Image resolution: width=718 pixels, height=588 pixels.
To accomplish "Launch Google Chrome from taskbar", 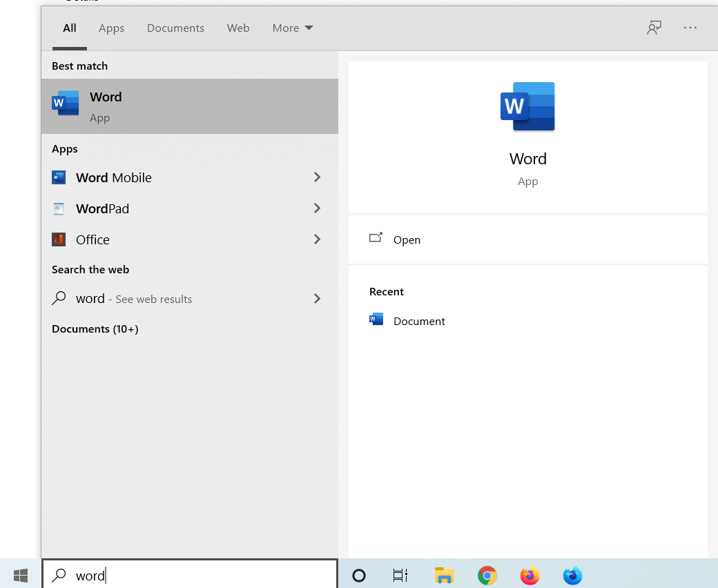I will 487,576.
